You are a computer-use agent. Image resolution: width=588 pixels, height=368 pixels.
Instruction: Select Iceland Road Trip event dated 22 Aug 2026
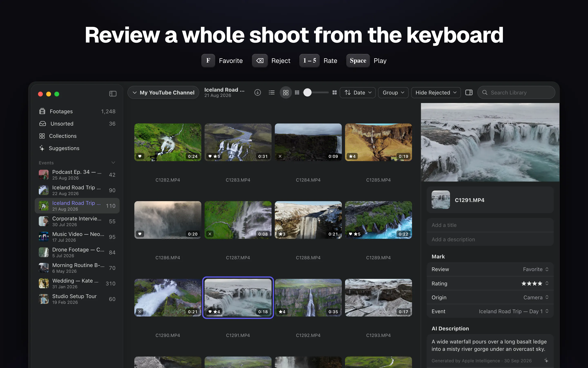[x=77, y=190]
